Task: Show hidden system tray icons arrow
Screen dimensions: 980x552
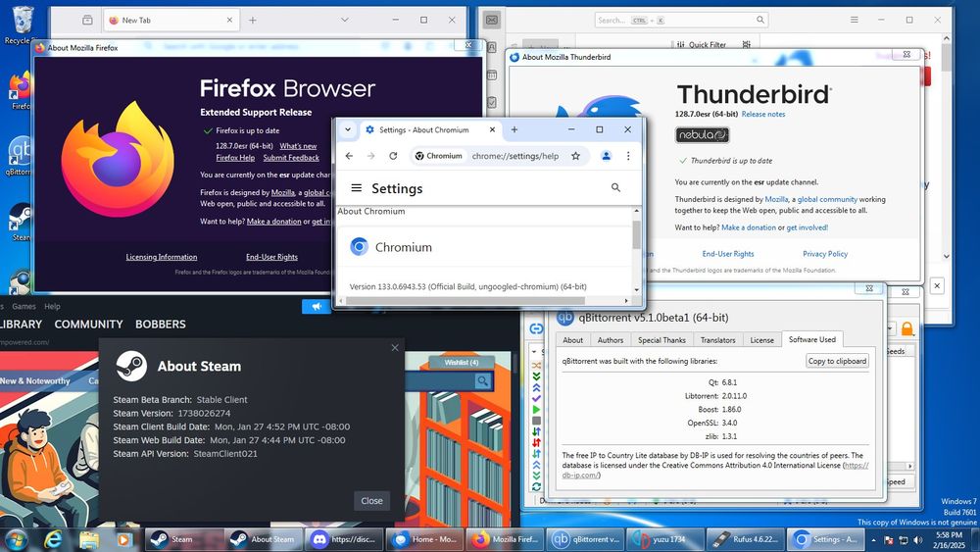Action: point(874,539)
